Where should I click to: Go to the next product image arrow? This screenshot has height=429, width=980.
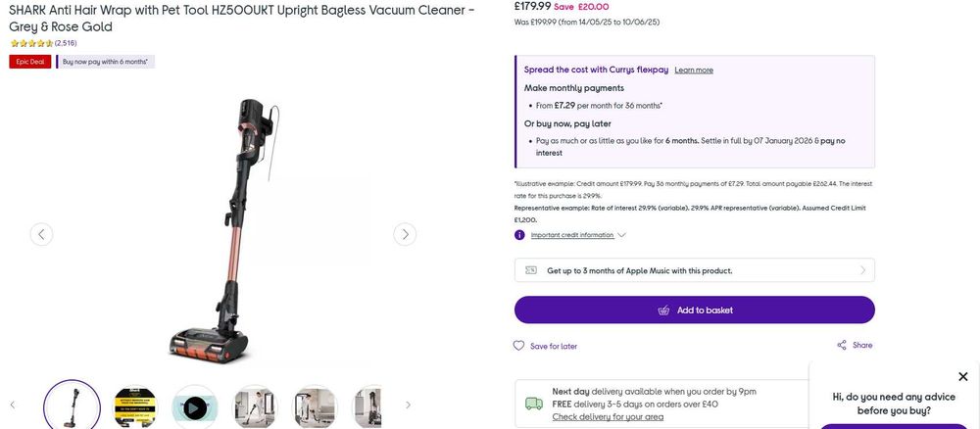[x=405, y=234]
